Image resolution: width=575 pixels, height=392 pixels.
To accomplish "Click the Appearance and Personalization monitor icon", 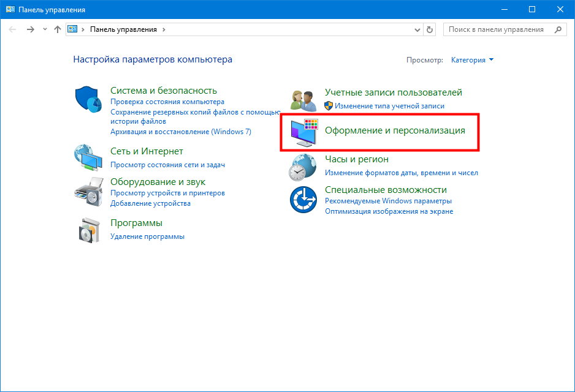I will (304, 133).
